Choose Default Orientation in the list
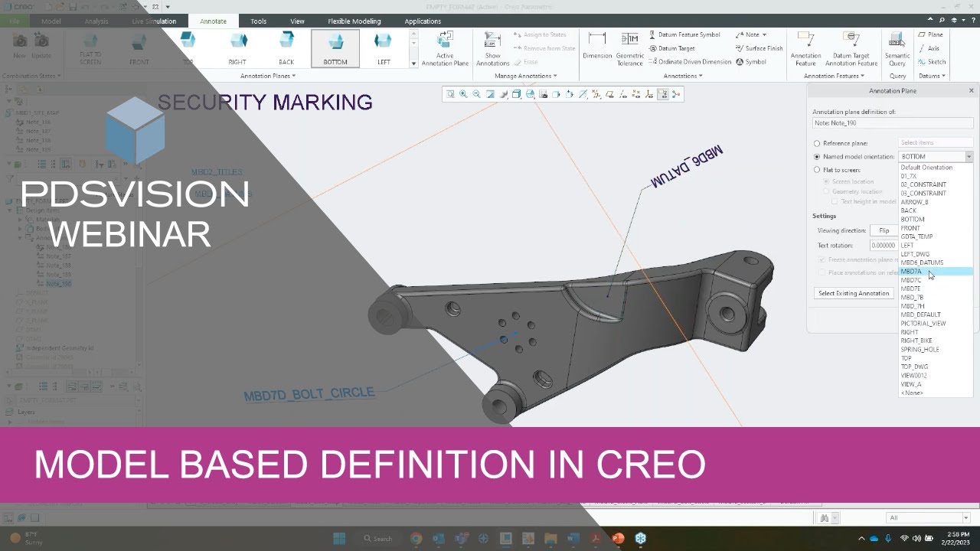 click(x=936, y=168)
